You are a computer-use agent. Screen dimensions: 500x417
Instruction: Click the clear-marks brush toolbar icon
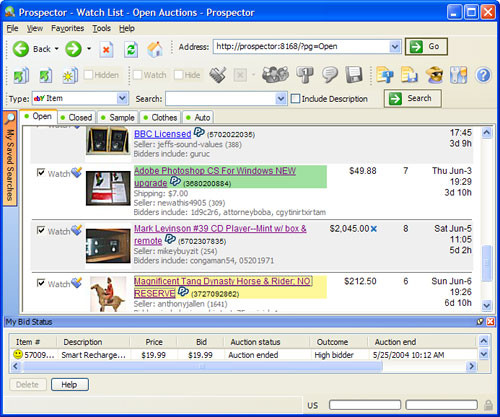(218, 75)
